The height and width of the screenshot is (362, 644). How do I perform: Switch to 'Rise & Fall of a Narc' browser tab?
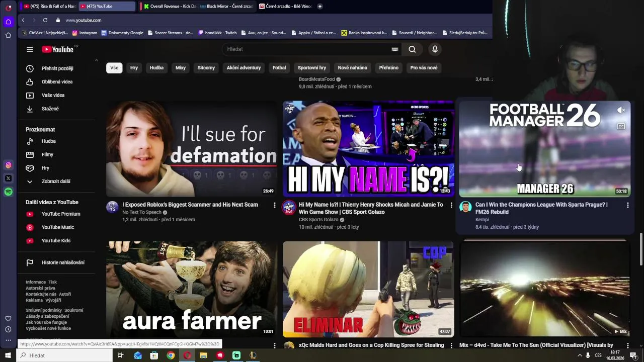pos(49,7)
